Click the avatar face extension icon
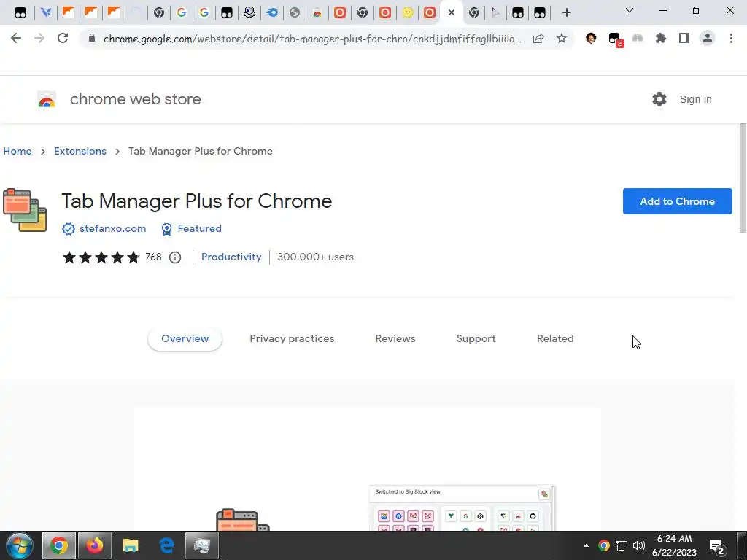Image resolution: width=747 pixels, height=560 pixels. [x=591, y=39]
